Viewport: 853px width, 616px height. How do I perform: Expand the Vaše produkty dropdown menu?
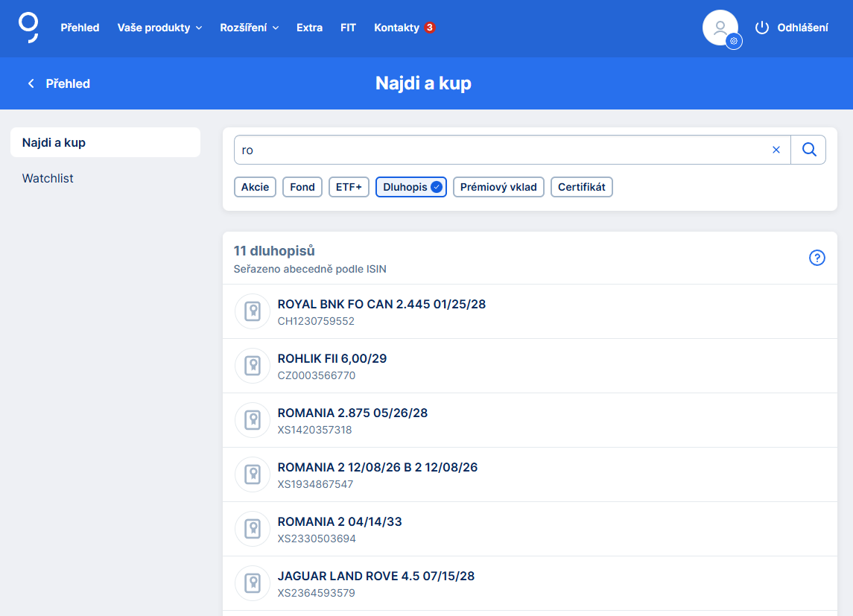pos(159,28)
